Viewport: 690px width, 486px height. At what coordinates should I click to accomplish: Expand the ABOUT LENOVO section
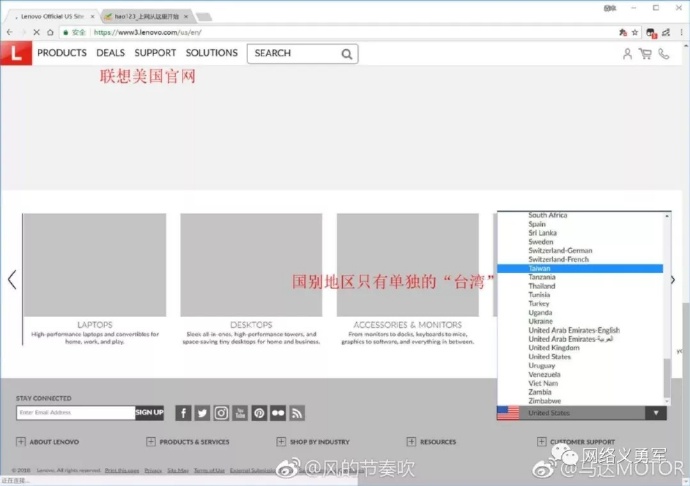[x=48, y=442]
